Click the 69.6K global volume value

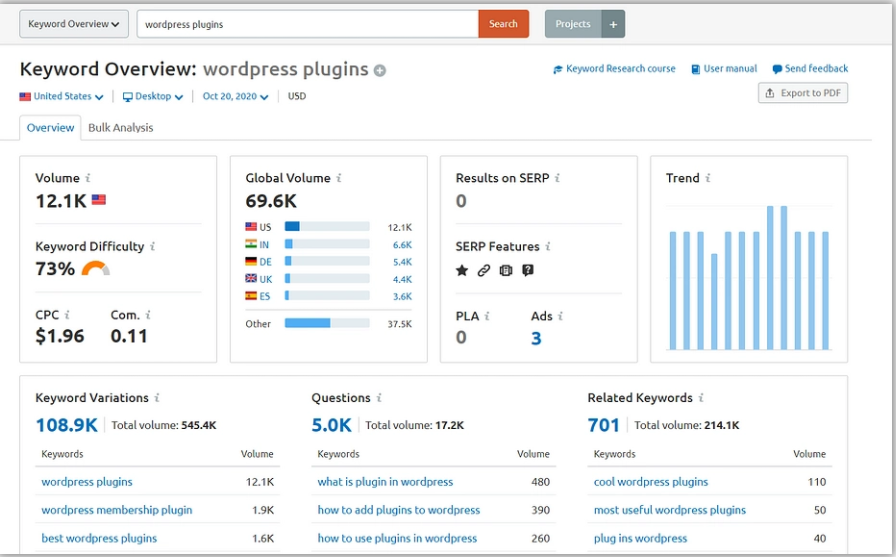coord(271,201)
